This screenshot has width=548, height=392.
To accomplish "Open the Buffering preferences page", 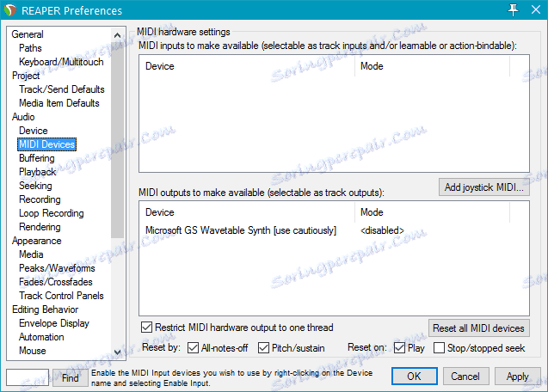I will point(37,158).
